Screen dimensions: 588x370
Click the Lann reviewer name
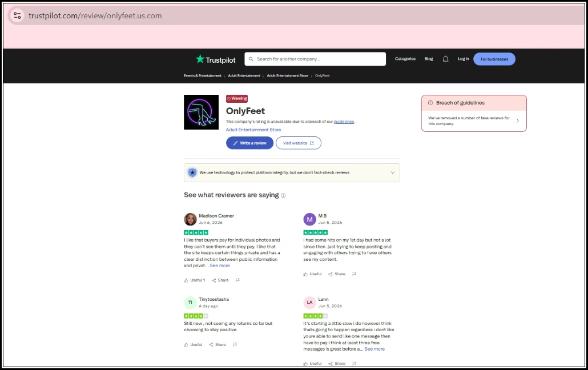(x=323, y=299)
